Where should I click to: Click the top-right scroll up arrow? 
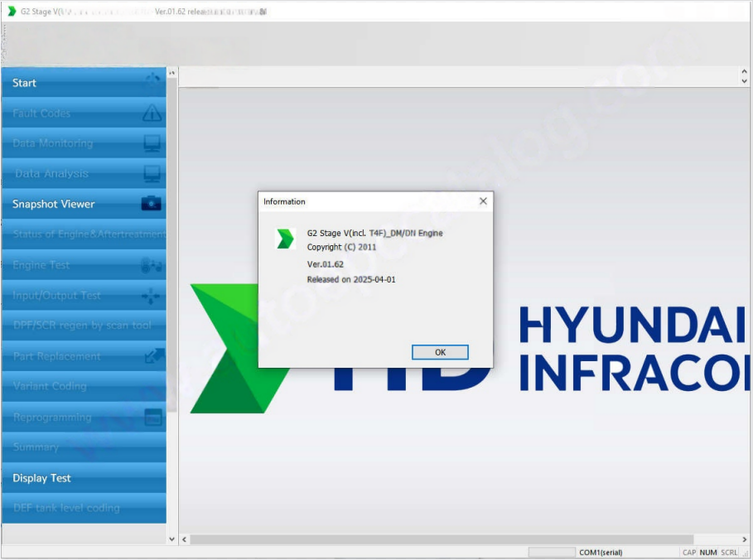(744, 72)
